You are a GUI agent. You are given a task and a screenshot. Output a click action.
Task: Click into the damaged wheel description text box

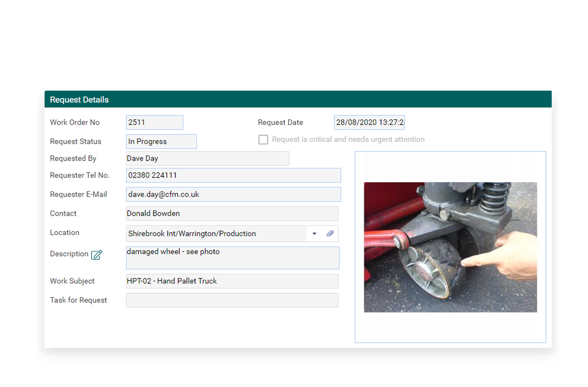click(x=232, y=258)
